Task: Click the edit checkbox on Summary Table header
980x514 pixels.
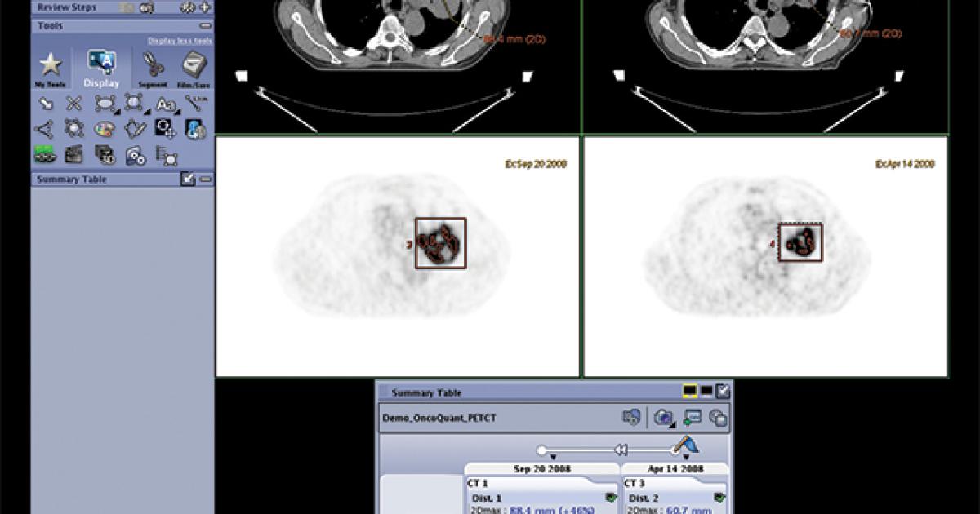Action: tap(721, 392)
